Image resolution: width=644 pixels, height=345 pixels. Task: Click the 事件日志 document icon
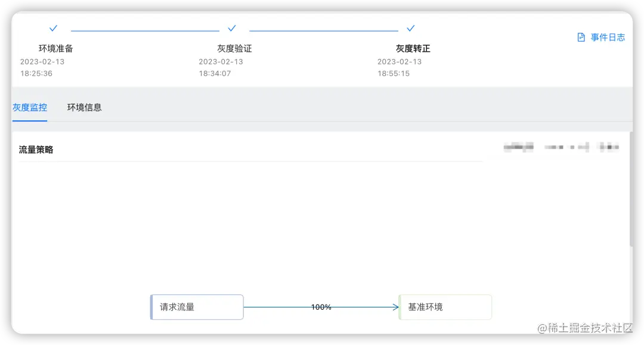[581, 37]
